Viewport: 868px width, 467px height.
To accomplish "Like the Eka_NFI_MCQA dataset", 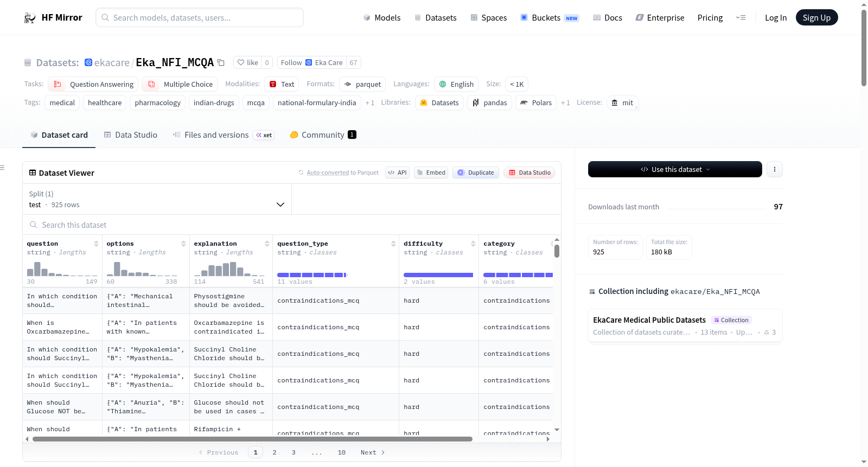I will point(247,62).
